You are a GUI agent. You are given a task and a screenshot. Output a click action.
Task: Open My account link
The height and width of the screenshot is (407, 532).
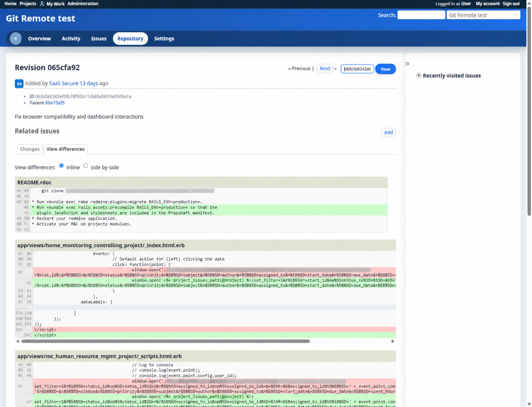click(x=487, y=4)
